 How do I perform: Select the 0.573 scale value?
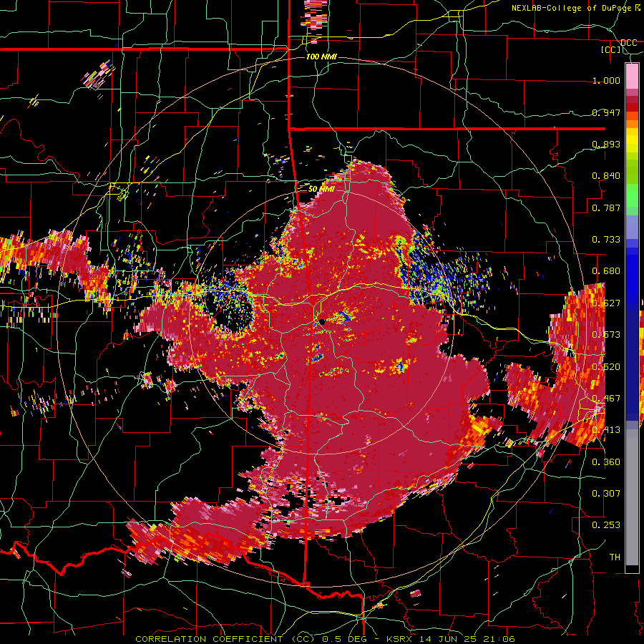(x=606, y=335)
